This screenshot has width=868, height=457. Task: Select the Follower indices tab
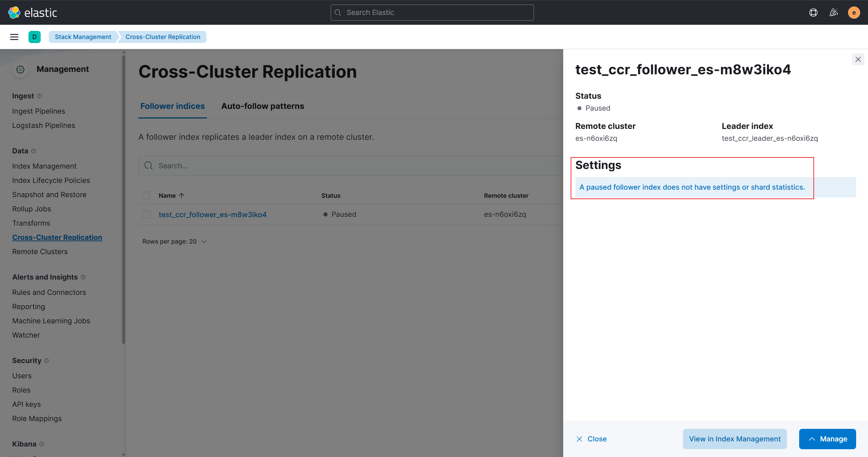coord(172,106)
